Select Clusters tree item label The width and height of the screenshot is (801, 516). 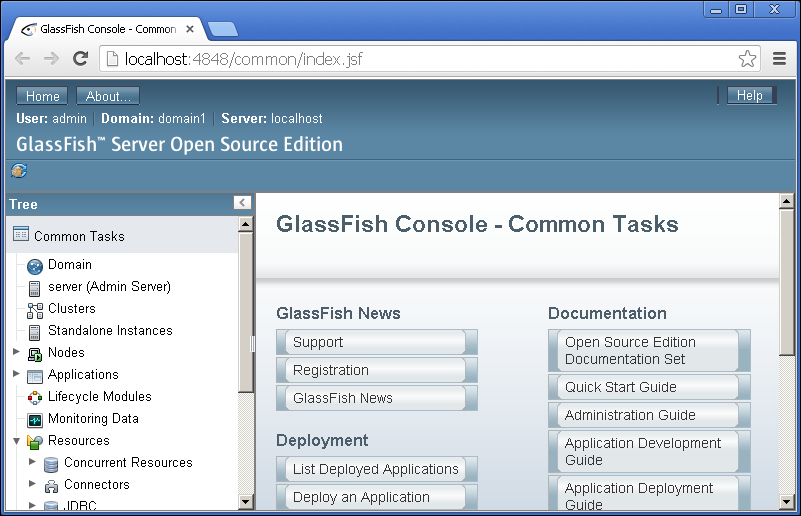click(x=72, y=309)
